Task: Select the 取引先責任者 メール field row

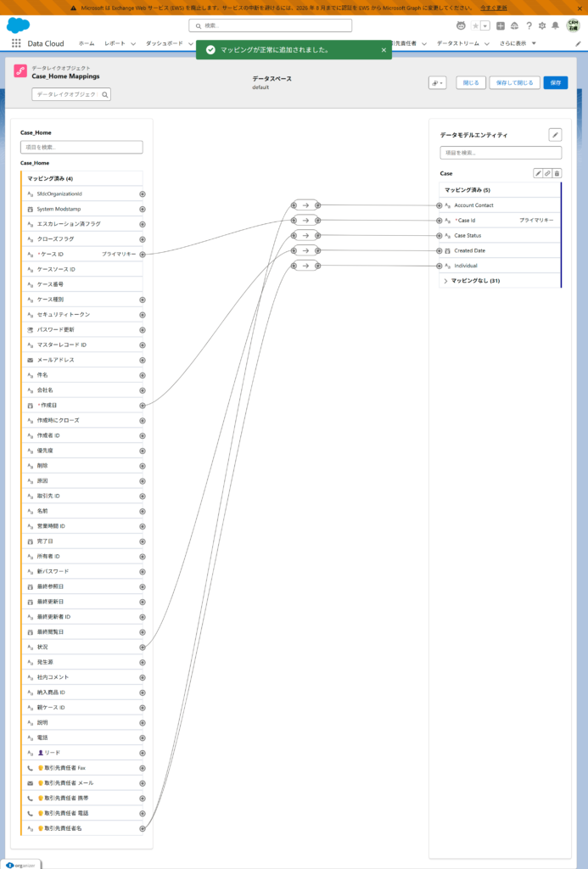Action: [x=82, y=783]
